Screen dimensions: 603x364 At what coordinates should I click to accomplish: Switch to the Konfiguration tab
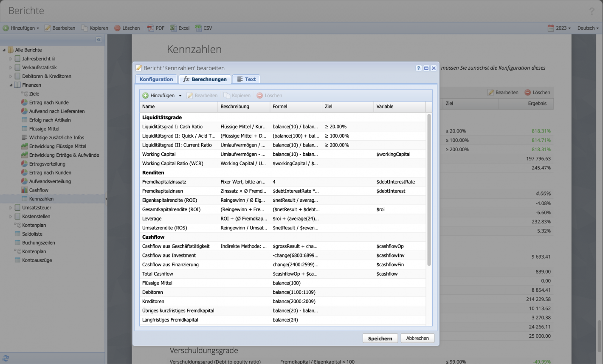pos(156,79)
